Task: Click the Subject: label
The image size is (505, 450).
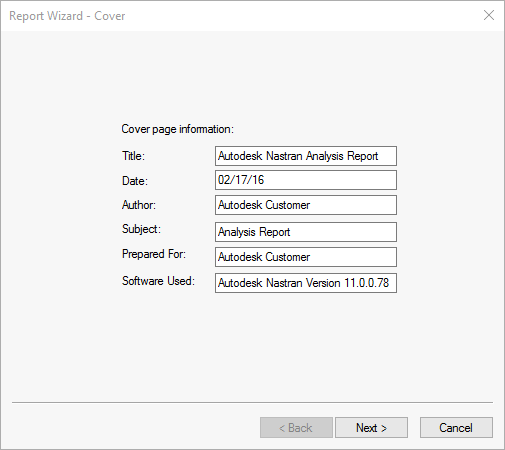Action: pos(141,229)
